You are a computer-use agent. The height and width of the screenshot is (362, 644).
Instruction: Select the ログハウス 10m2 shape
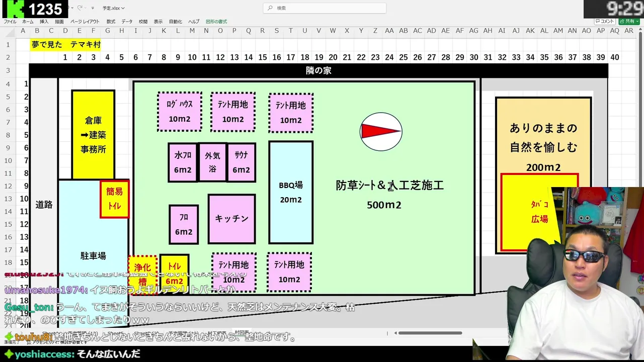[180, 112]
